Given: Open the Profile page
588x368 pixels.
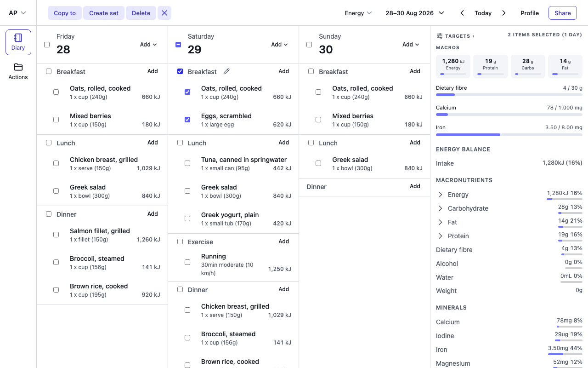Looking at the screenshot, I should [x=530, y=13].
